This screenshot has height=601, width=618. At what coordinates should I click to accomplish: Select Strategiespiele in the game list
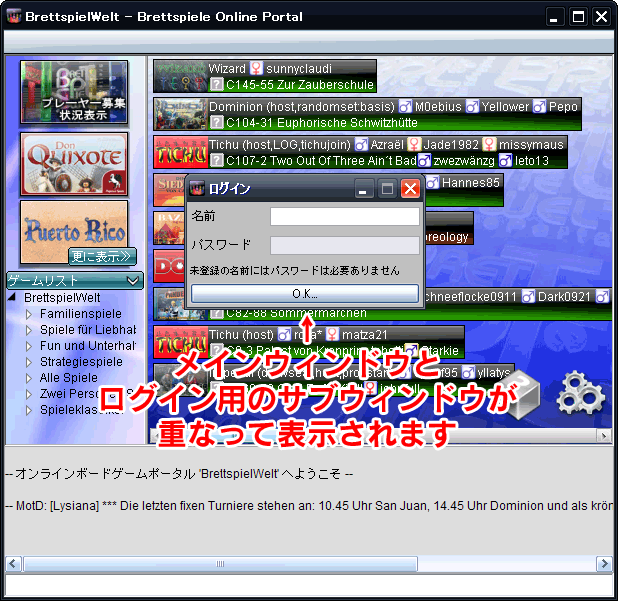(81, 362)
